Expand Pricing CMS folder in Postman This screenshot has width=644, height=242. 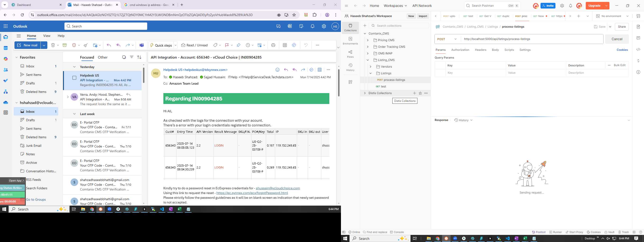[x=367, y=40]
